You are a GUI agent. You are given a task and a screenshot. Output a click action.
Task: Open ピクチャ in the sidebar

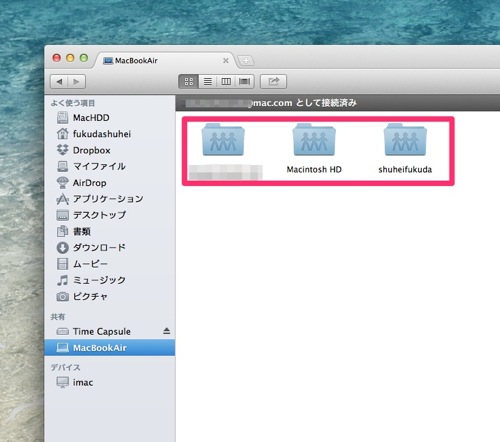point(109,296)
